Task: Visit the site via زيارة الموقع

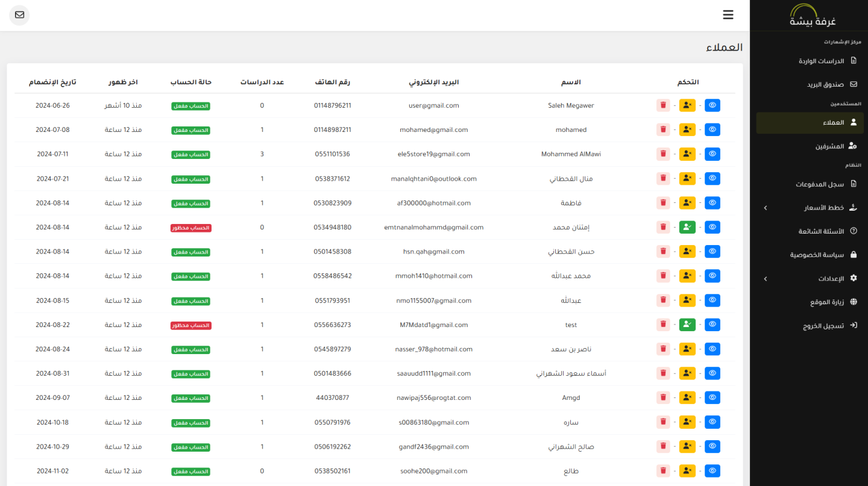Action: (x=832, y=302)
